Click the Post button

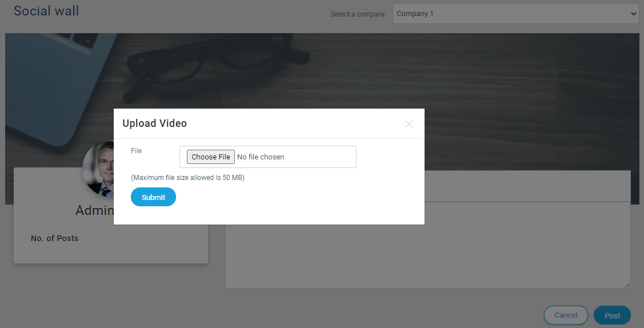pyautogui.click(x=612, y=315)
